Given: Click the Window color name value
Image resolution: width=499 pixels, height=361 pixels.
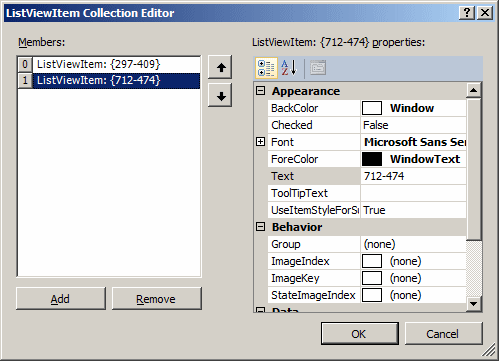Looking at the screenshot, I should [412, 108].
